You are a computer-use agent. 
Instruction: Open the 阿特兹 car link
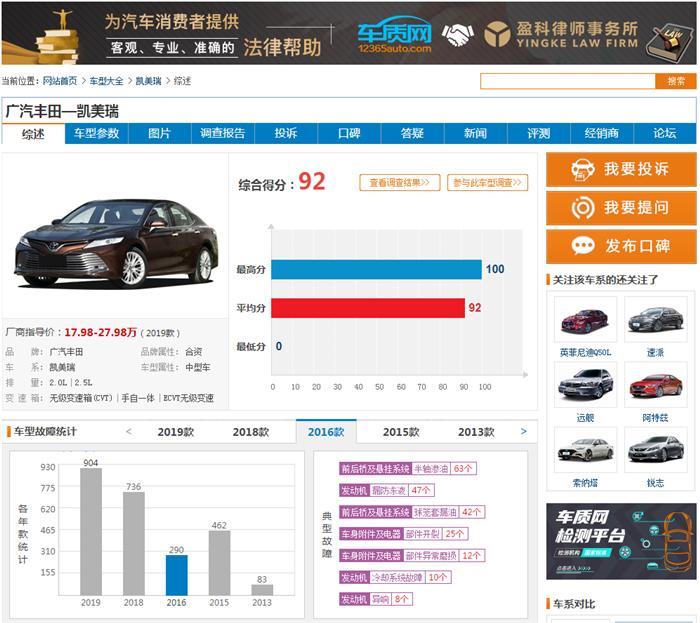(x=655, y=418)
